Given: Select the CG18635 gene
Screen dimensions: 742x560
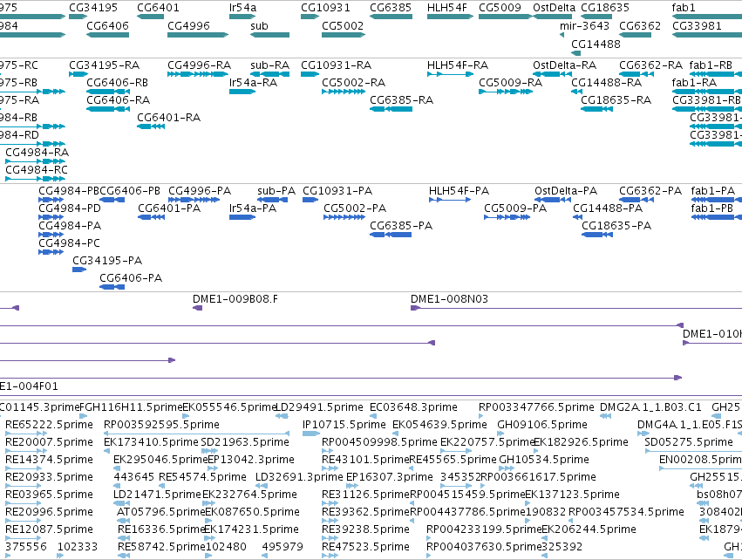Looking at the screenshot, I should [x=596, y=17].
